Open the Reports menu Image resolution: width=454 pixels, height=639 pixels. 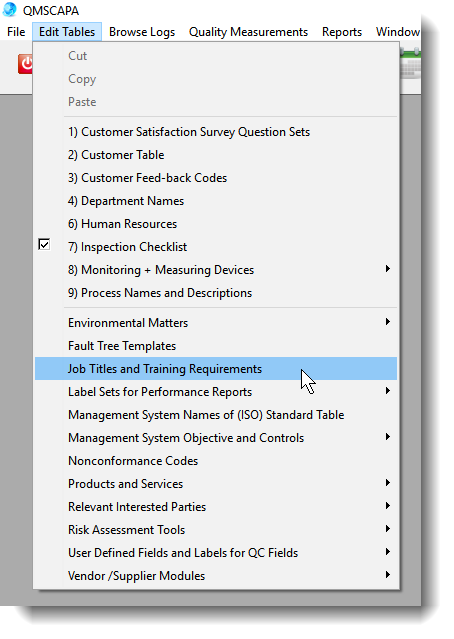tap(342, 32)
